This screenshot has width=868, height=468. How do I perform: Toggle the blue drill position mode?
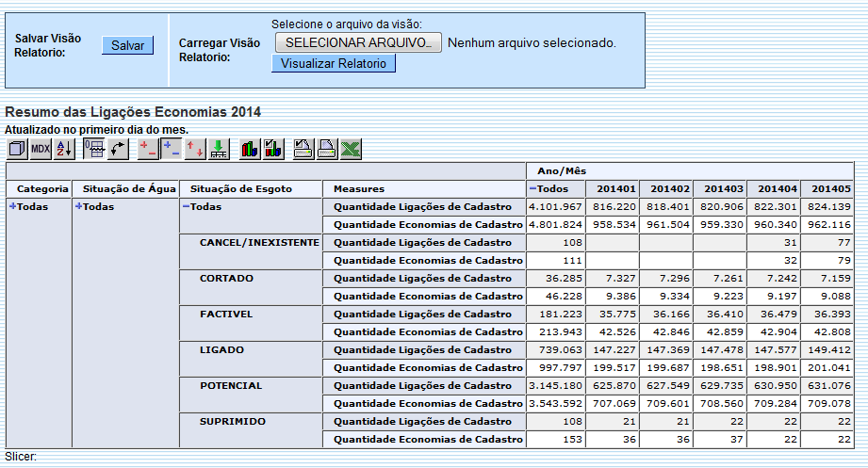(172, 149)
